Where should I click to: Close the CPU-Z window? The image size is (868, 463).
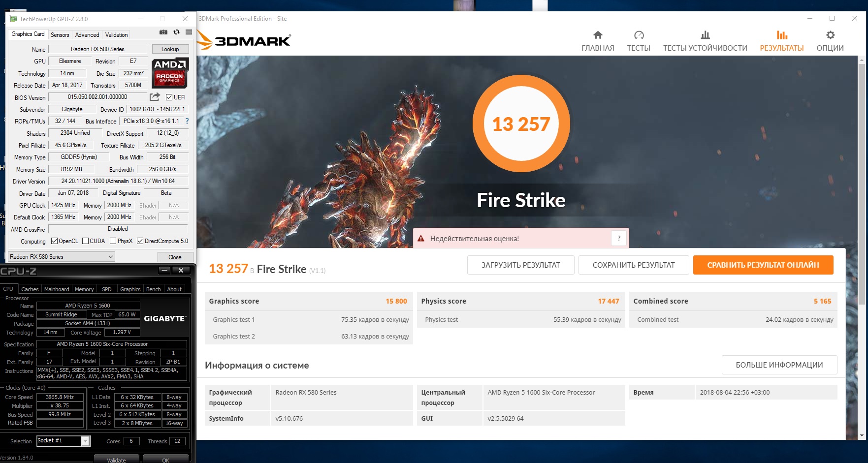point(181,270)
